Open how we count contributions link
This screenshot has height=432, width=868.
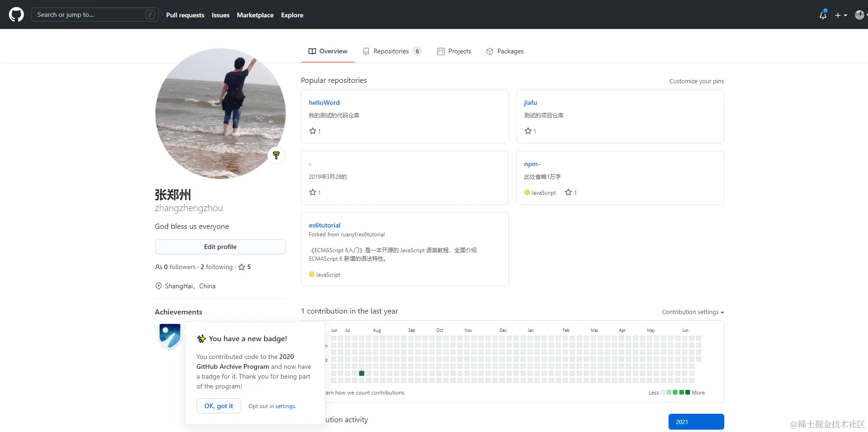click(365, 393)
